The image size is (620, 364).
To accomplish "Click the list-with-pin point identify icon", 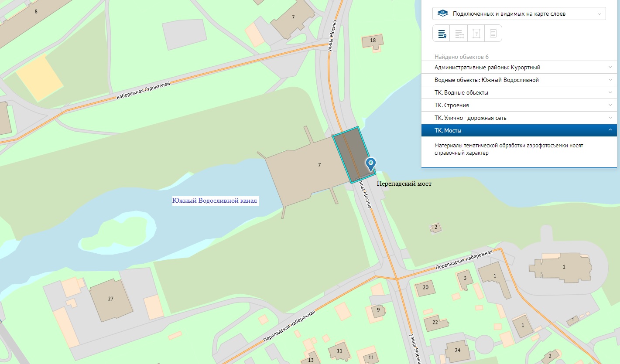I will pyautogui.click(x=441, y=33).
